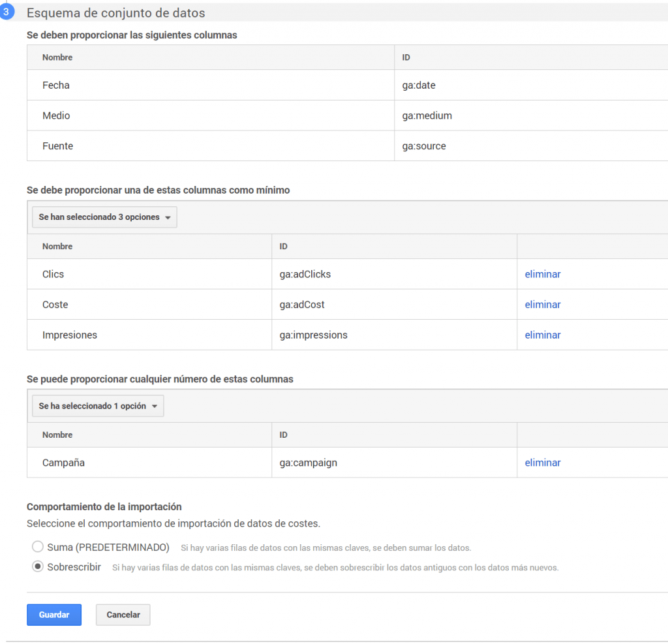668x644 pixels.
Task: Click 'Se puede proporcionar cualquier número' heading
Action: pyautogui.click(x=160, y=379)
